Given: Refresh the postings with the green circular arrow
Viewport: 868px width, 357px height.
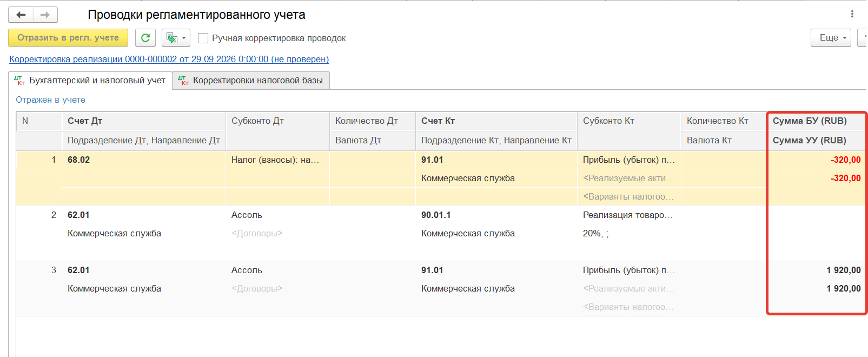Looking at the screenshot, I should [x=145, y=38].
